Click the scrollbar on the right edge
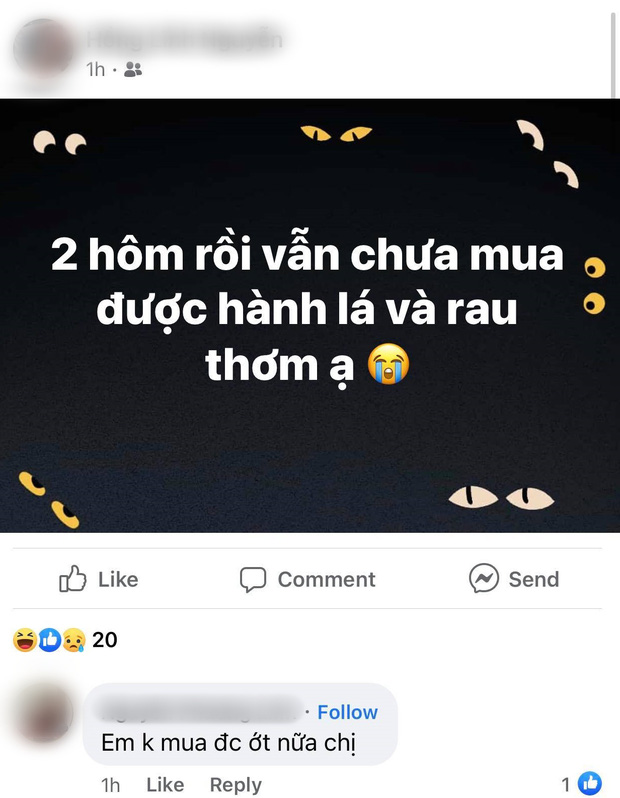 [613, 53]
